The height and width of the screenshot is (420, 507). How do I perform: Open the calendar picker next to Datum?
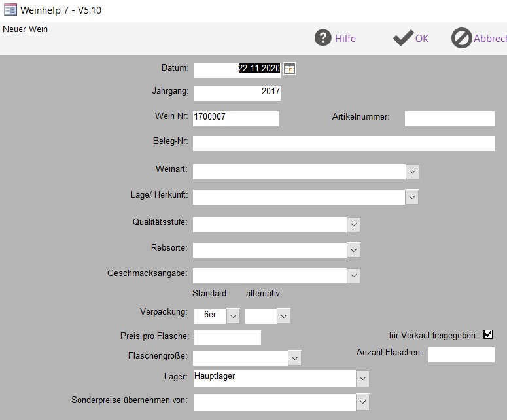[x=289, y=69]
